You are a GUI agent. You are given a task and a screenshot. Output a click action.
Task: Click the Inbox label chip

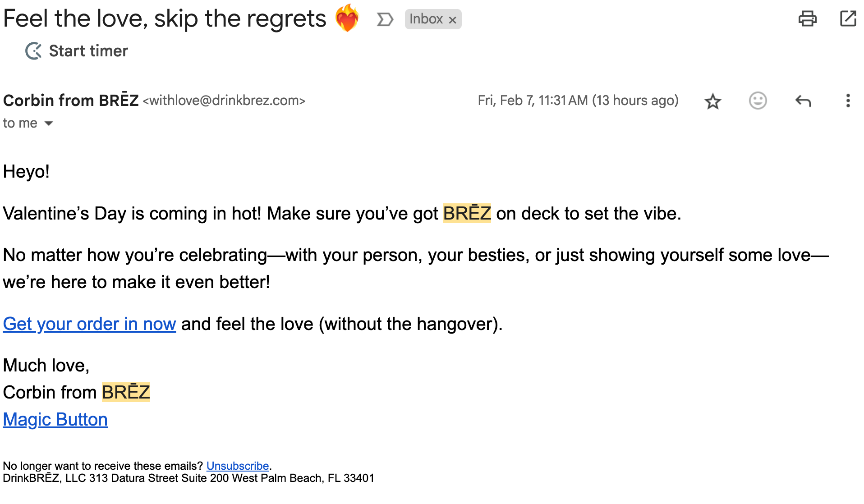pyautogui.click(x=426, y=19)
